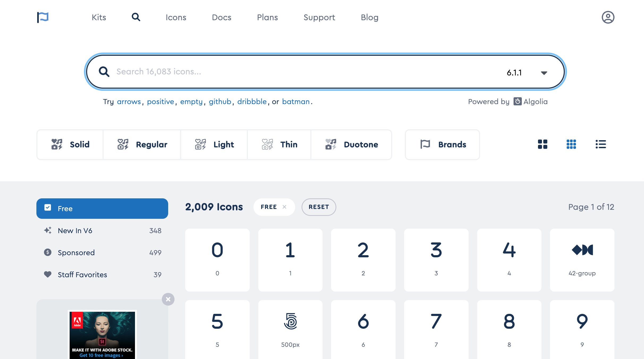Open search via the navbar magnifier icon
The height and width of the screenshot is (359, 644).
click(136, 17)
